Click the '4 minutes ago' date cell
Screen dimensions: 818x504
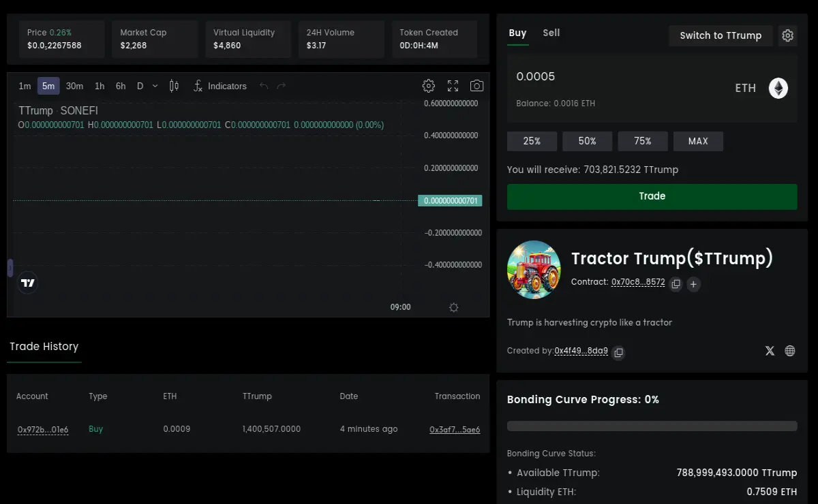[369, 429]
